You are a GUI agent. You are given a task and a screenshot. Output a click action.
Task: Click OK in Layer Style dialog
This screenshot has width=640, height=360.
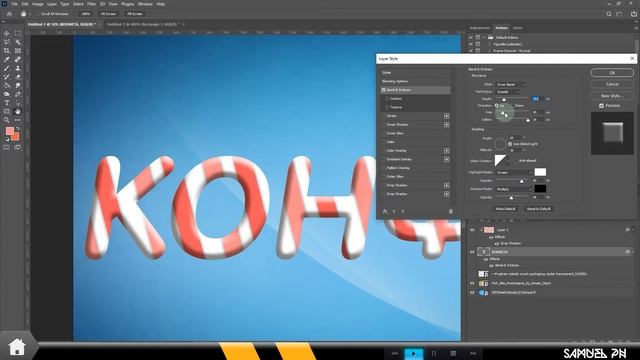pos(612,73)
